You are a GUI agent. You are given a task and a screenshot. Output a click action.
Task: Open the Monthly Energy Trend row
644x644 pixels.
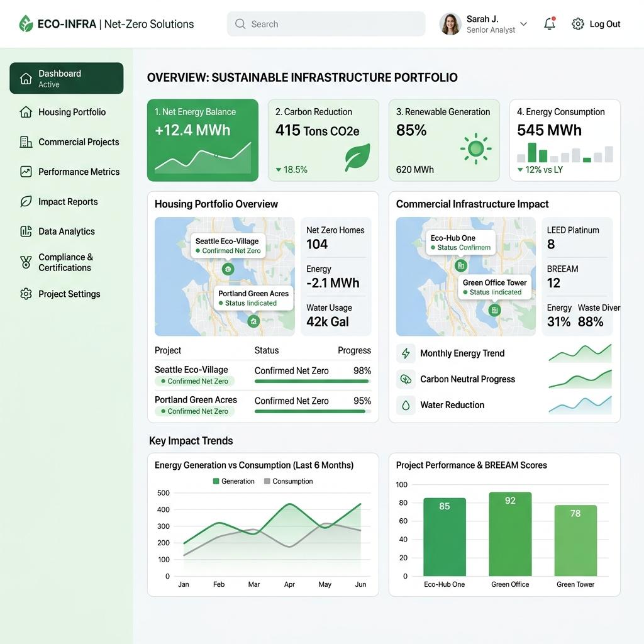504,353
